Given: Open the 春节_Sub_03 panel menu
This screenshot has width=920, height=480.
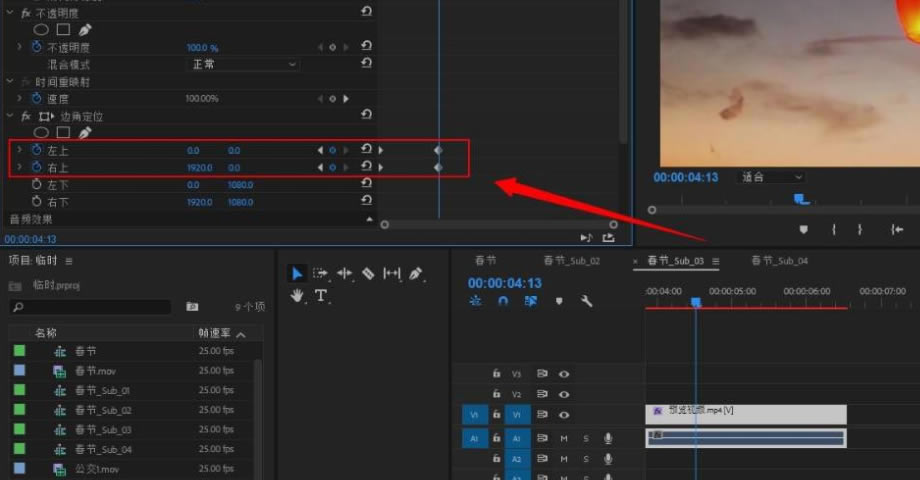Looking at the screenshot, I should click(716, 261).
